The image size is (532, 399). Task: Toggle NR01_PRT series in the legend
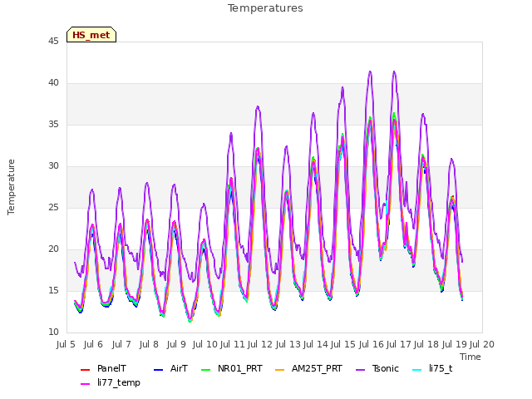[x=231, y=369]
